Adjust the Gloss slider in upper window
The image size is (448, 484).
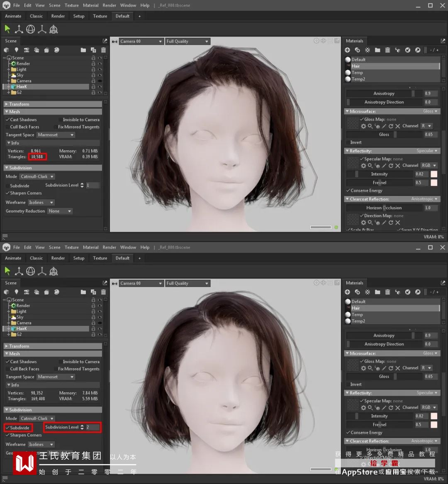(384, 134)
